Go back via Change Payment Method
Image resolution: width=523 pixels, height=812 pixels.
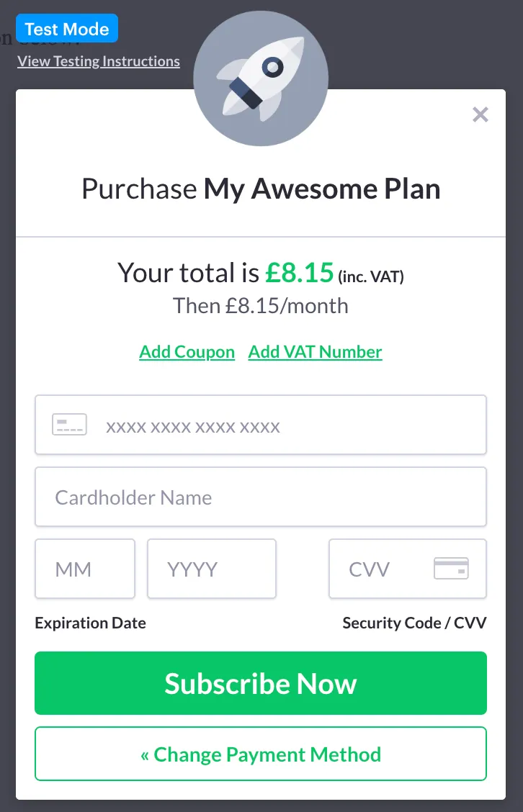[261, 754]
